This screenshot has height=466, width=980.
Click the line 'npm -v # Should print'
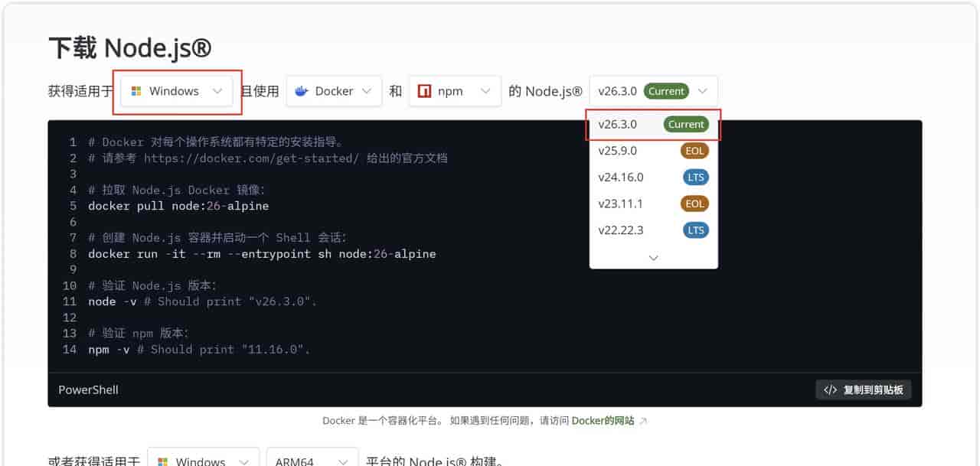tap(199, 349)
